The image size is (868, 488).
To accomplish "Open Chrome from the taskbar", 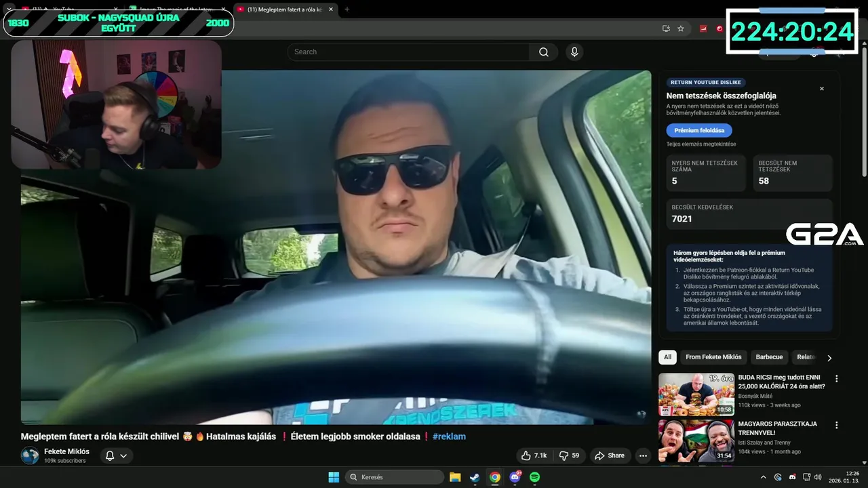I will pyautogui.click(x=495, y=477).
